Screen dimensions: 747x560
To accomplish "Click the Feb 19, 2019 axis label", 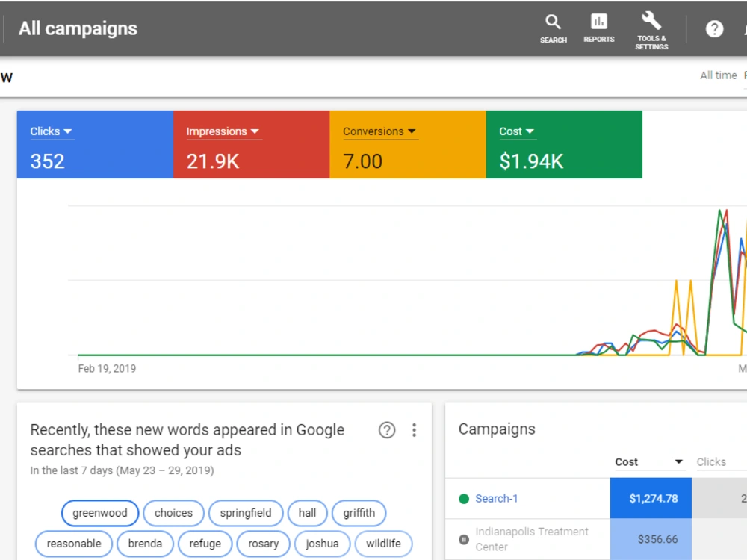I will click(107, 369).
